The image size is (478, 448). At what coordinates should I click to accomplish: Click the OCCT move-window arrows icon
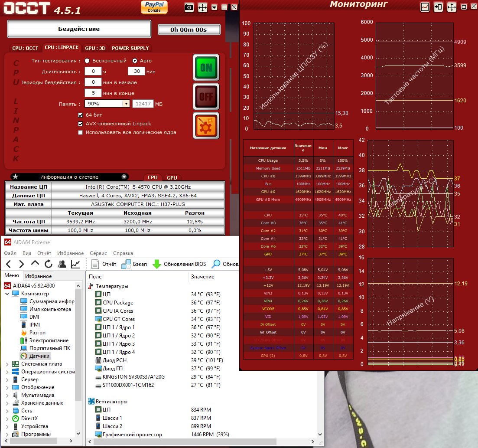[202, 7]
